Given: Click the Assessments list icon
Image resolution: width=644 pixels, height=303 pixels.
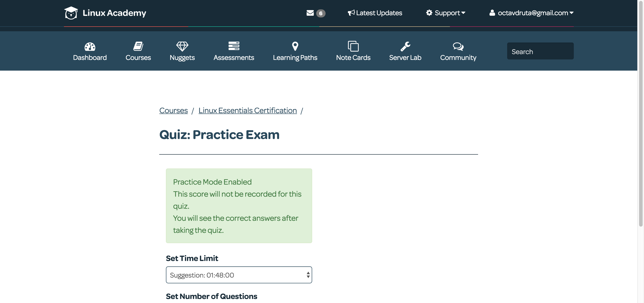Looking at the screenshot, I should 234,46.
